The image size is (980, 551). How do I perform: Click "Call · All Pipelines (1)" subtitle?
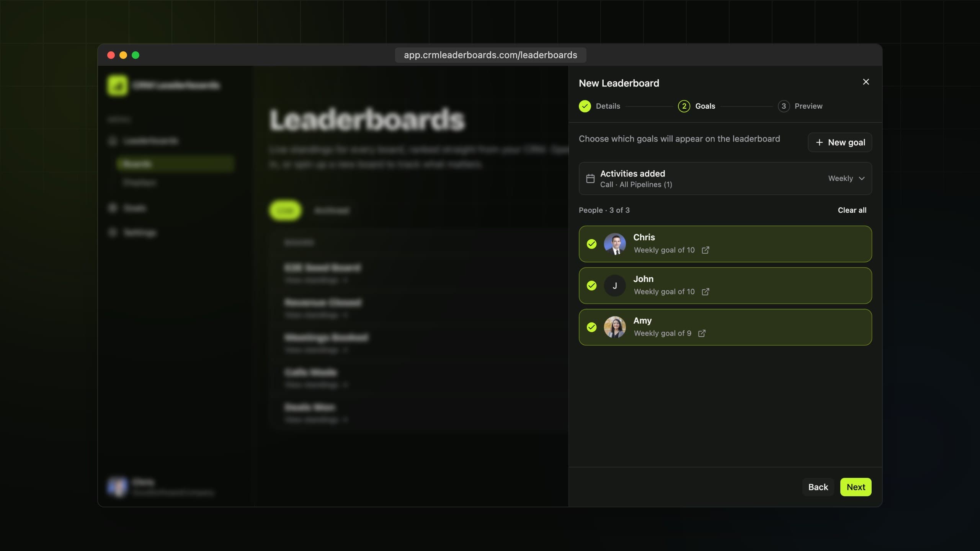click(636, 184)
